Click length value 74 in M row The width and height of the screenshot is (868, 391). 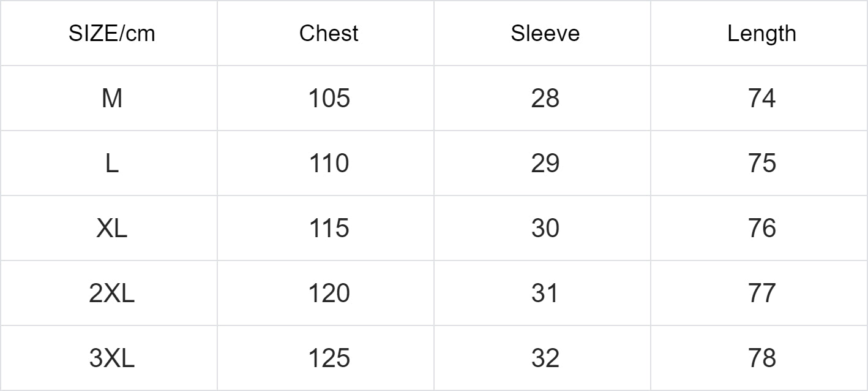[x=761, y=98]
